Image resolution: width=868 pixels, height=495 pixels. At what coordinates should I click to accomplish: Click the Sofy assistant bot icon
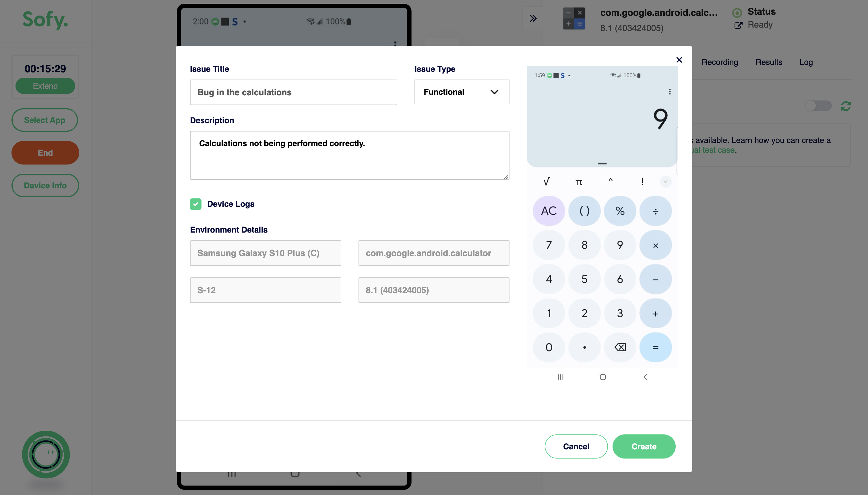click(x=46, y=454)
